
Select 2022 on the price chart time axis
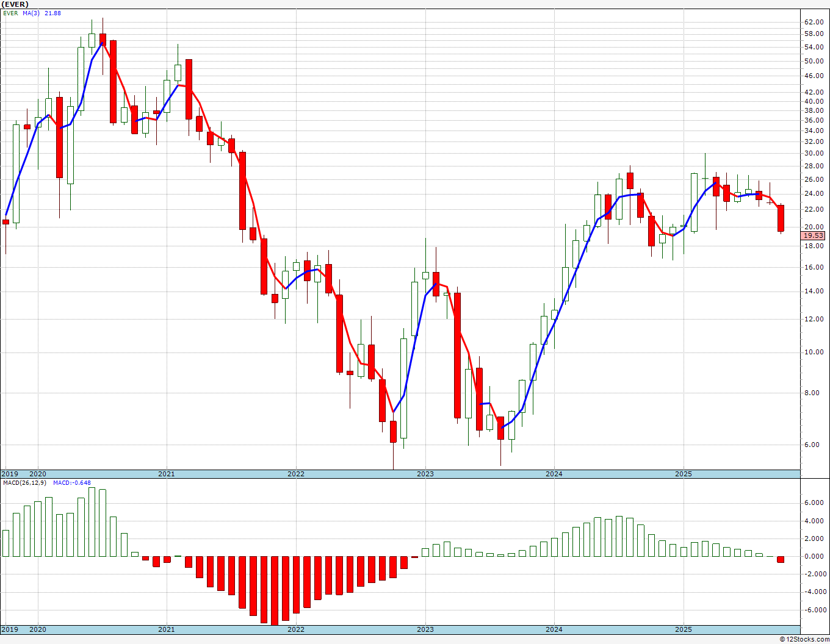click(296, 474)
